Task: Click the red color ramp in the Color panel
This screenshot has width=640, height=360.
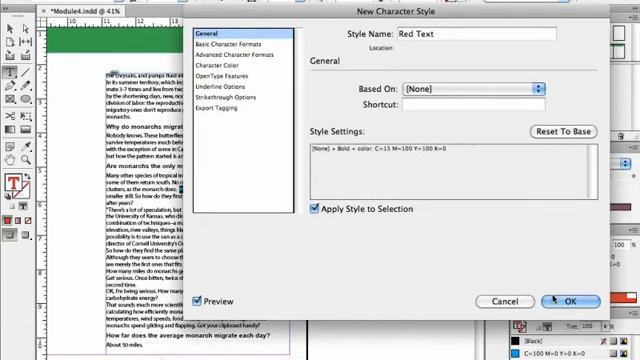Action: pyautogui.click(x=623, y=298)
